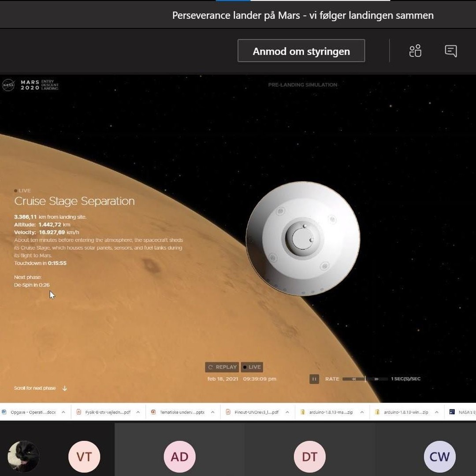Click the NASA logo
476x476 pixels.
pos(8,85)
